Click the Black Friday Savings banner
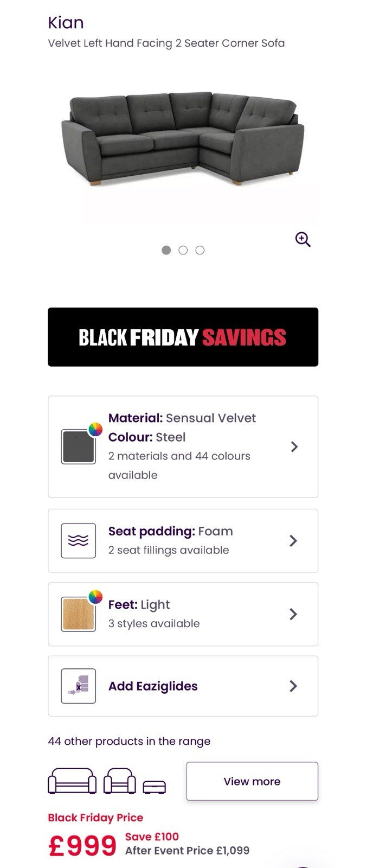The image size is (373, 868). tap(183, 337)
